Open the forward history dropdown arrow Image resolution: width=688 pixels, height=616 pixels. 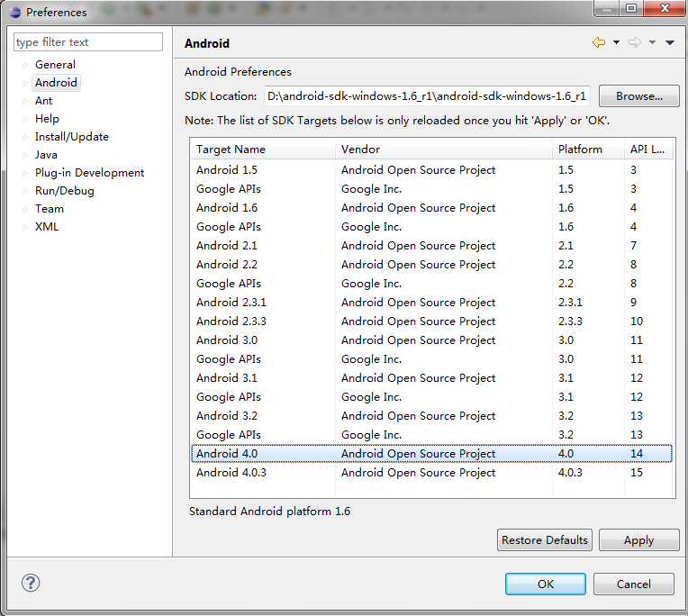point(653,42)
